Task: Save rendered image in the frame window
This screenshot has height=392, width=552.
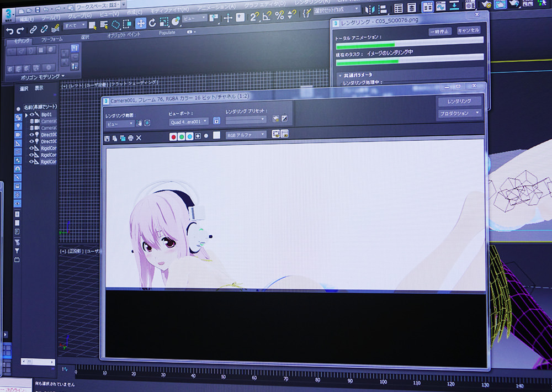Action: click(107, 139)
